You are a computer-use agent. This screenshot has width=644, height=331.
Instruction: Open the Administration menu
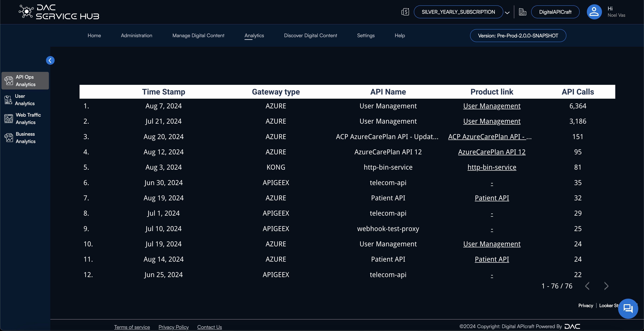coord(137,36)
